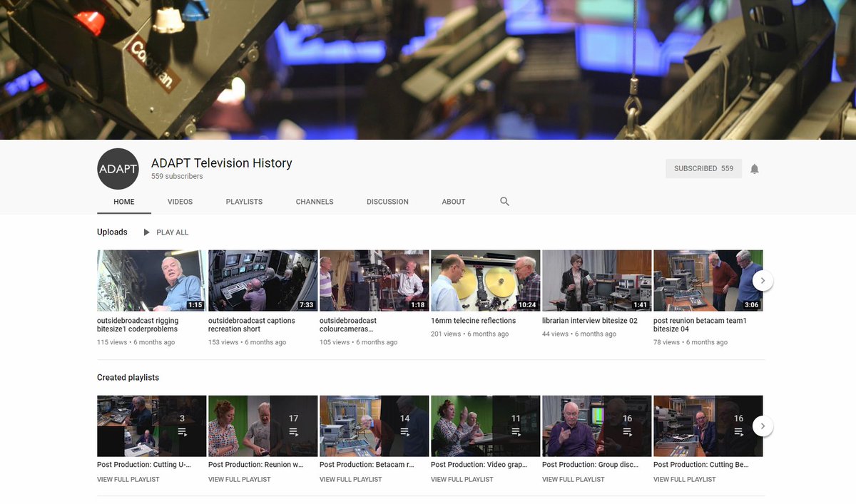Click title 'Post Production: Cutting Be...'
Screen dimensions: 856x504
click(701, 465)
